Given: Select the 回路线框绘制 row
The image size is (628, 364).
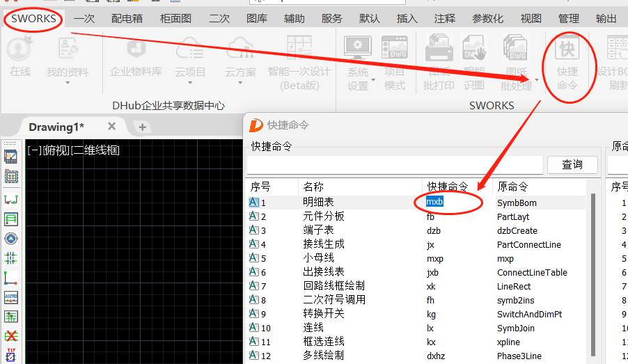Looking at the screenshot, I should tap(416, 286).
